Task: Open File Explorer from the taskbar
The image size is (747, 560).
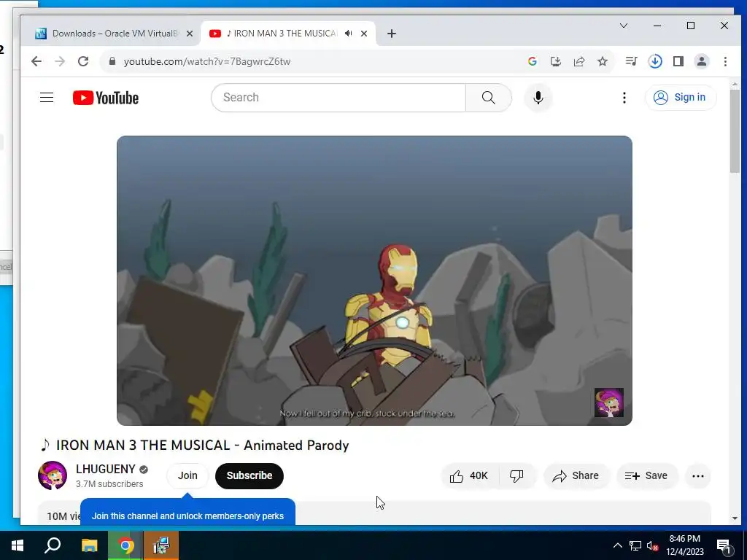Action: 89,545
